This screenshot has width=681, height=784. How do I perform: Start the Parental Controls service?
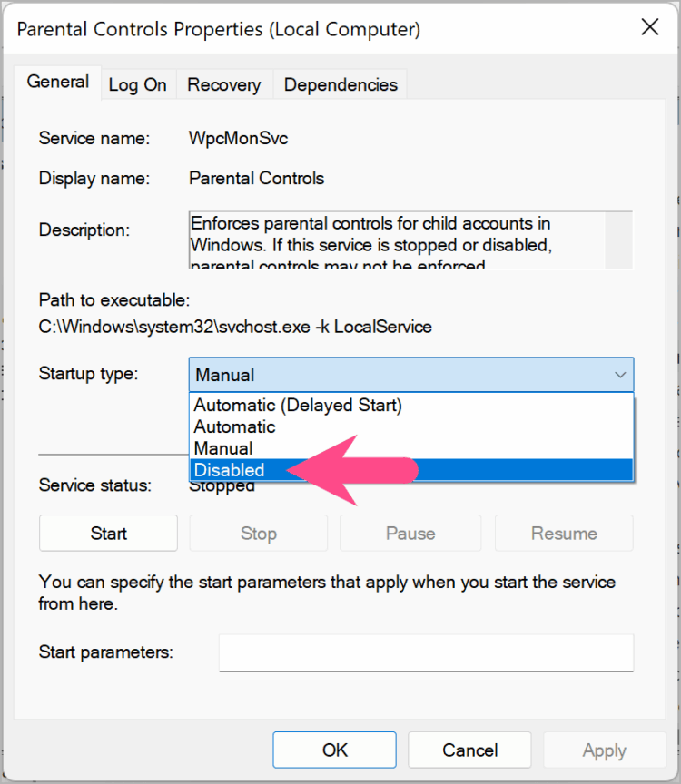coord(107,533)
